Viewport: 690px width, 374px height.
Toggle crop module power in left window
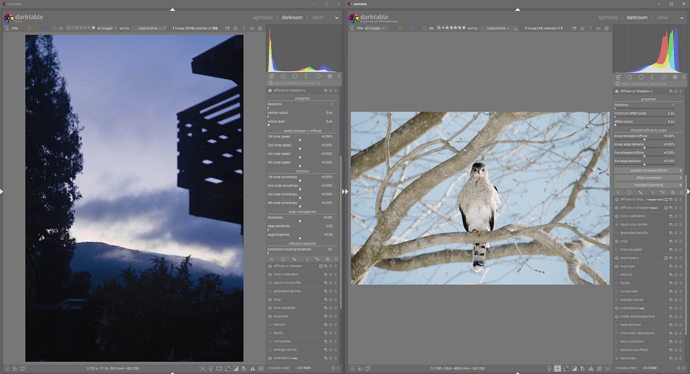pos(270,300)
